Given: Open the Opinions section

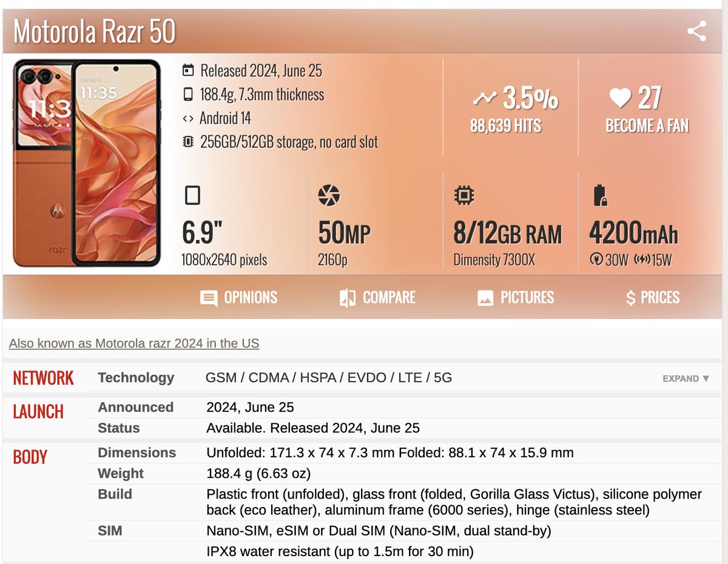Looking at the screenshot, I should [239, 298].
